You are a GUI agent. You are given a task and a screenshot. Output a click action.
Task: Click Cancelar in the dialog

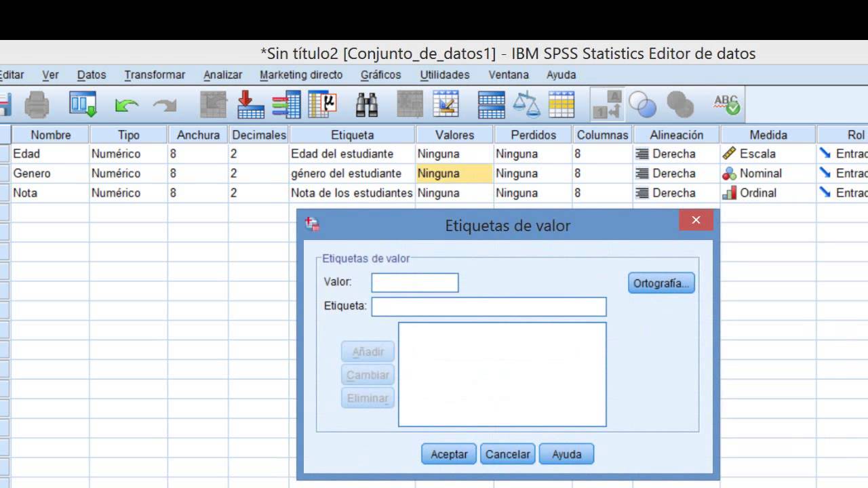pyautogui.click(x=508, y=454)
